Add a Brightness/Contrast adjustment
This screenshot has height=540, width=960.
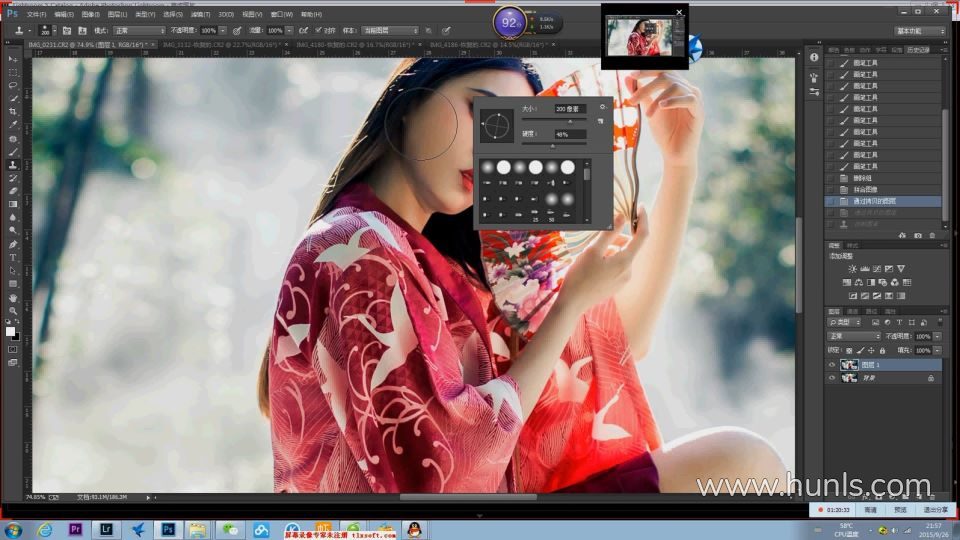click(x=852, y=269)
